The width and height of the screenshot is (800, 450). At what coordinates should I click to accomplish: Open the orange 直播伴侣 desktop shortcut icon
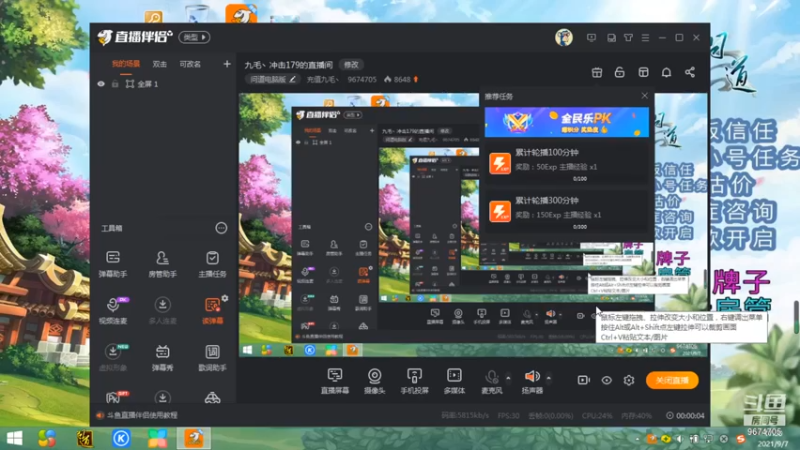click(x=241, y=13)
